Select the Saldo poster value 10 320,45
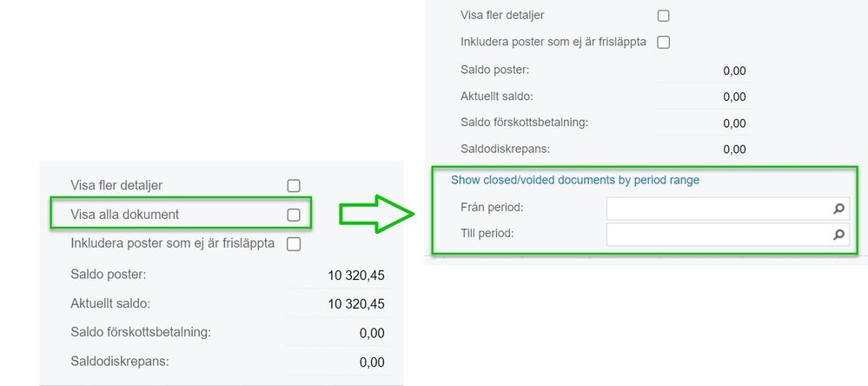The width and height of the screenshot is (868, 386). click(356, 276)
